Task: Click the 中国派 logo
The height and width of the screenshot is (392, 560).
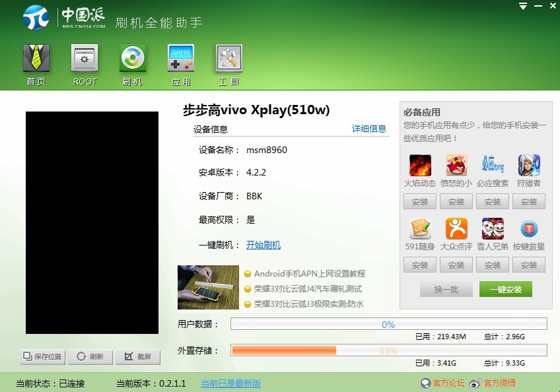Action: [x=64, y=17]
